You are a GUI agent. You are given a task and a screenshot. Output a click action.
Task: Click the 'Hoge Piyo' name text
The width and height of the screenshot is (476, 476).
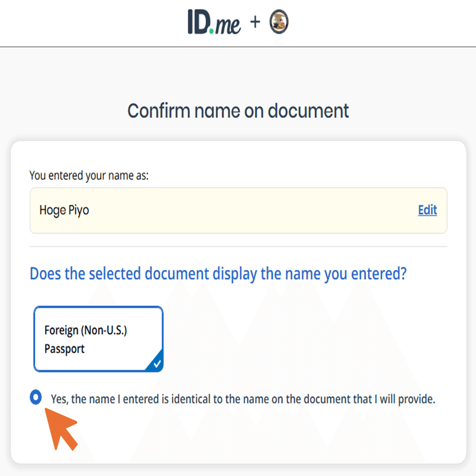click(x=64, y=210)
